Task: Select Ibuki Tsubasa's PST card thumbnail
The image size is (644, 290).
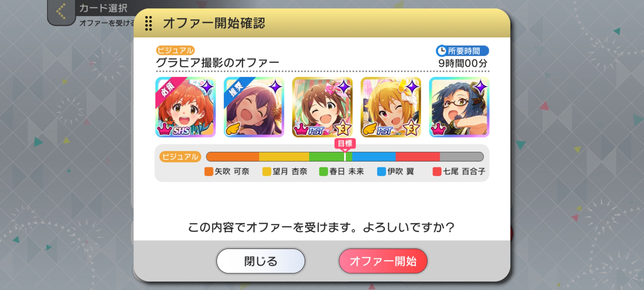Action: [x=391, y=107]
